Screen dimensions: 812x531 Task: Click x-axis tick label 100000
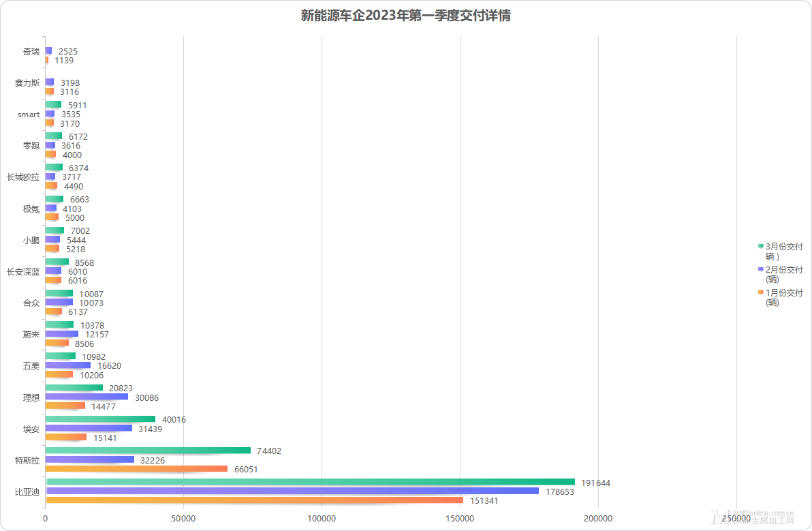(322, 519)
